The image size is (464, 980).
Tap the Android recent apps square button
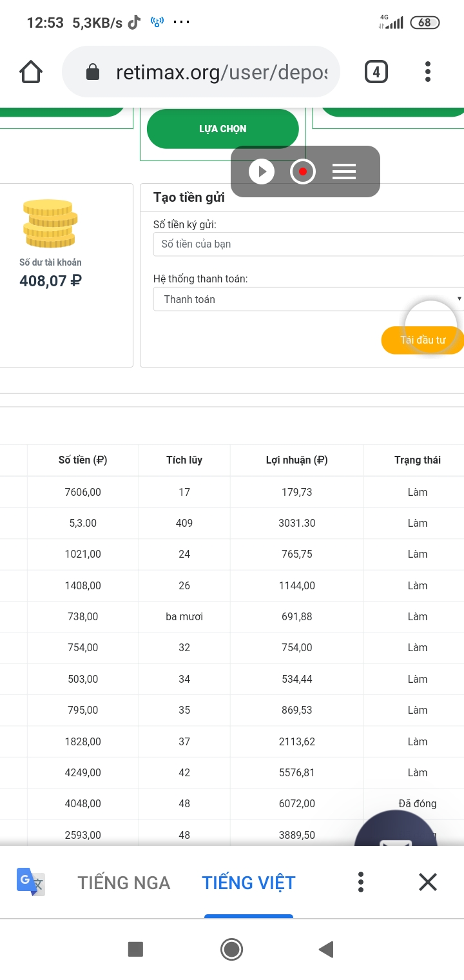pos(135,949)
